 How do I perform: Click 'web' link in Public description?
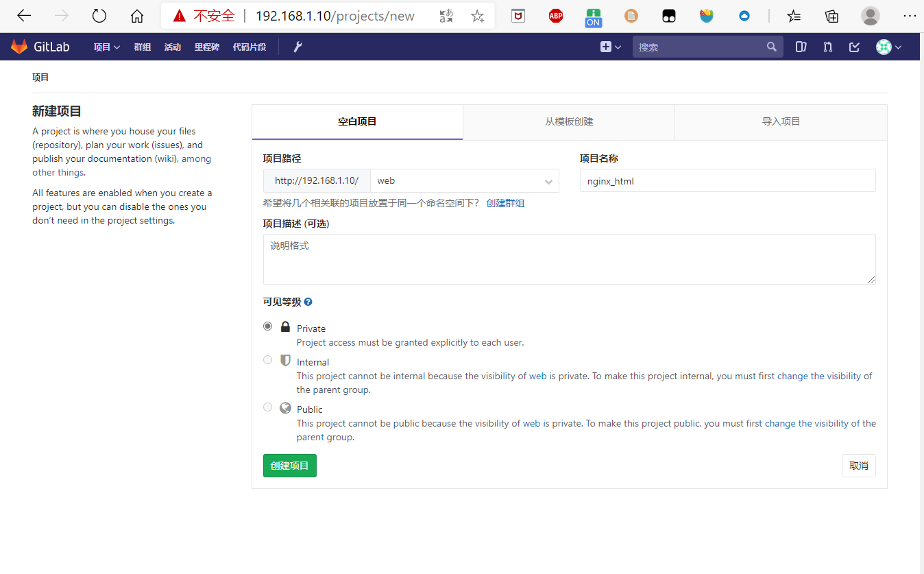coord(532,423)
